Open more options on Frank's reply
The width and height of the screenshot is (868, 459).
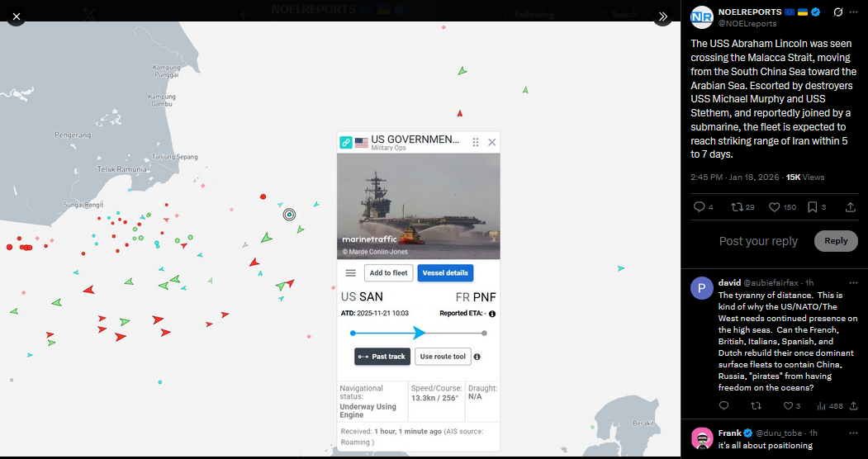pyautogui.click(x=853, y=433)
